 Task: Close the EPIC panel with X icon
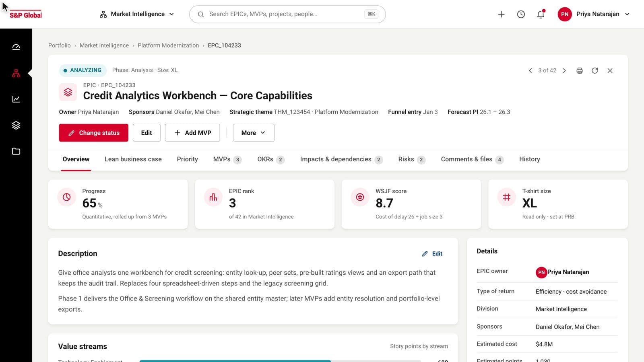click(610, 70)
